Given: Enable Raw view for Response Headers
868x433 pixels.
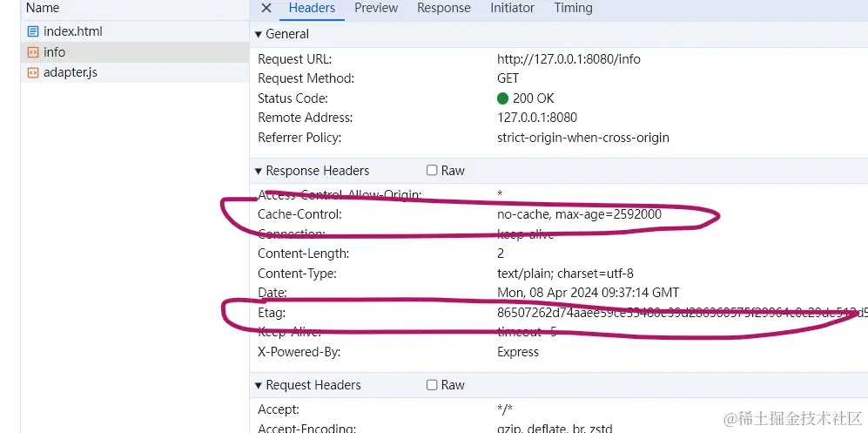Looking at the screenshot, I should (x=432, y=171).
